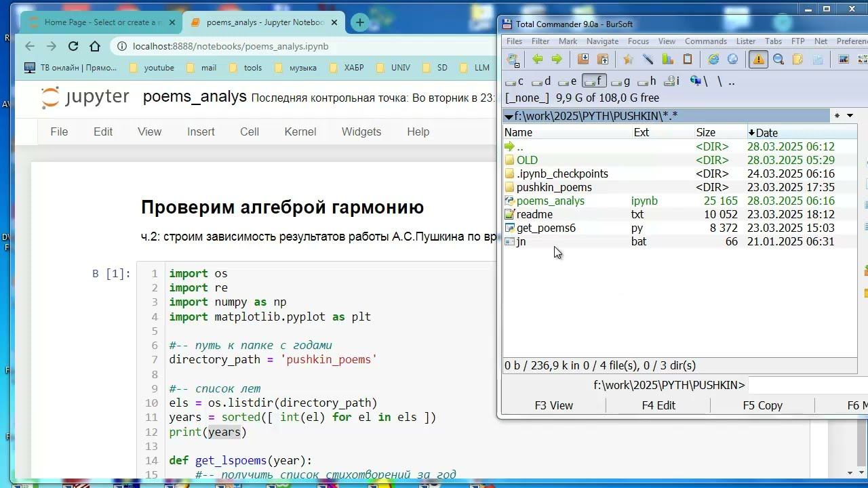Open the Cell menu in Jupyter
Image resolution: width=868 pixels, height=488 pixels.
click(250, 132)
